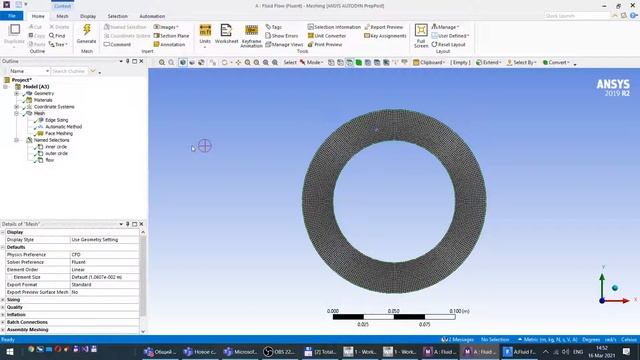This screenshot has width=640, height=360.
Task: Click the Generate mesh lightning icon
Action: (87, 30)
